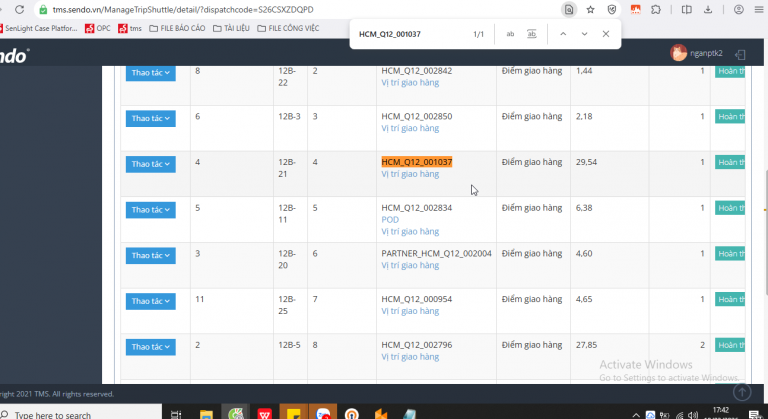Open Vị trí giao hàng link under PARTNER_HCM_Q12_002004
768x419 pixels.
(x=410, y=265)
